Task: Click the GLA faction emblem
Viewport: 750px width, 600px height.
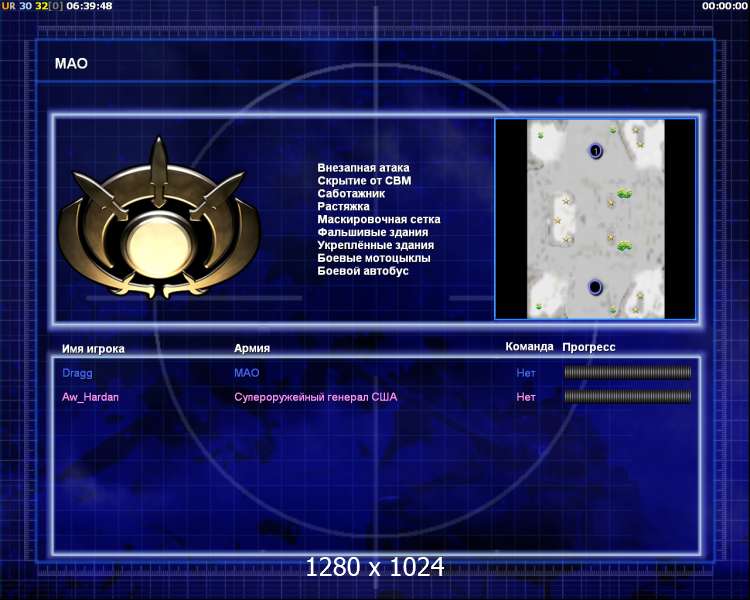Action: pyautogui.click(x=159, y=219)
